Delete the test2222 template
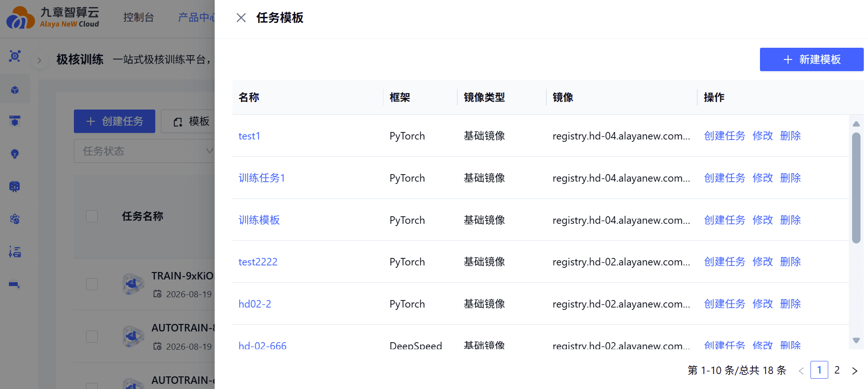The width and height of the screenshot is (868, 389). [x=791, y=262]
